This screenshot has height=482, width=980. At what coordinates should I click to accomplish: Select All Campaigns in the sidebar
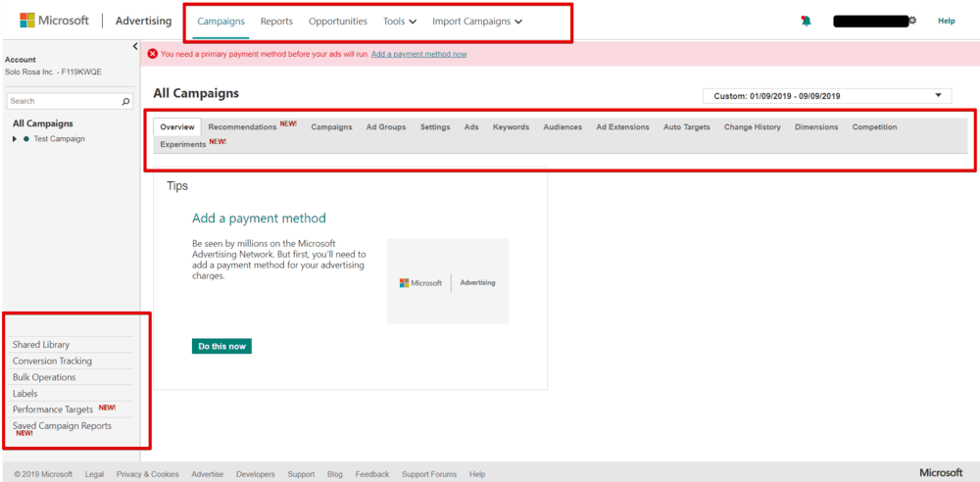(x=42, y=123)
